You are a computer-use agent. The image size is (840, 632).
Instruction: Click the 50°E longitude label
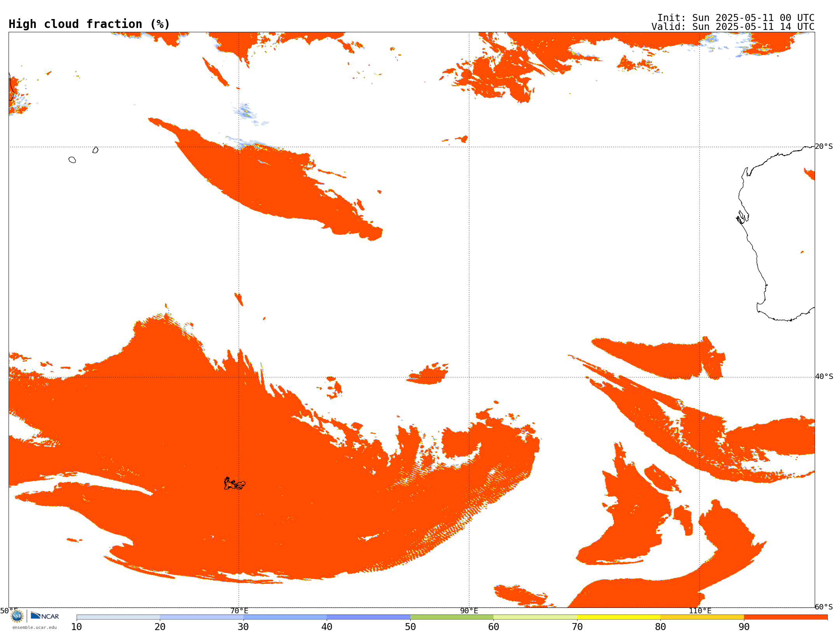point(9,611)
